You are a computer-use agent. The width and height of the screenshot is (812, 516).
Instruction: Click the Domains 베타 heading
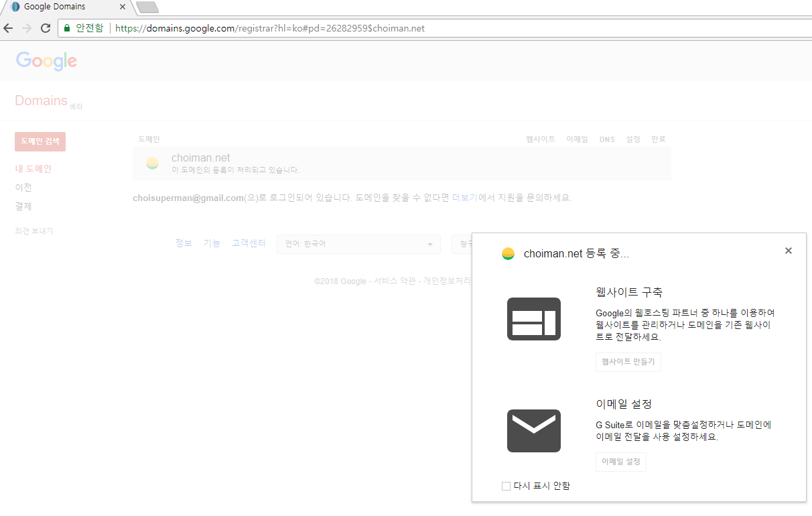[x=48, y=101]
